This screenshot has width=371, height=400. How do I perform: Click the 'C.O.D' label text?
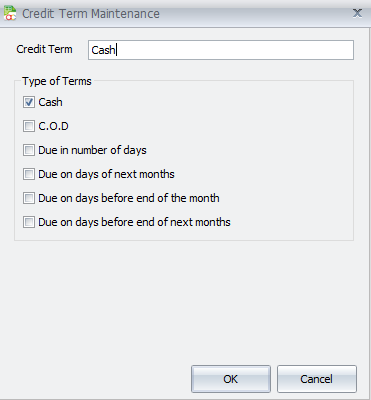coord(53,126)
